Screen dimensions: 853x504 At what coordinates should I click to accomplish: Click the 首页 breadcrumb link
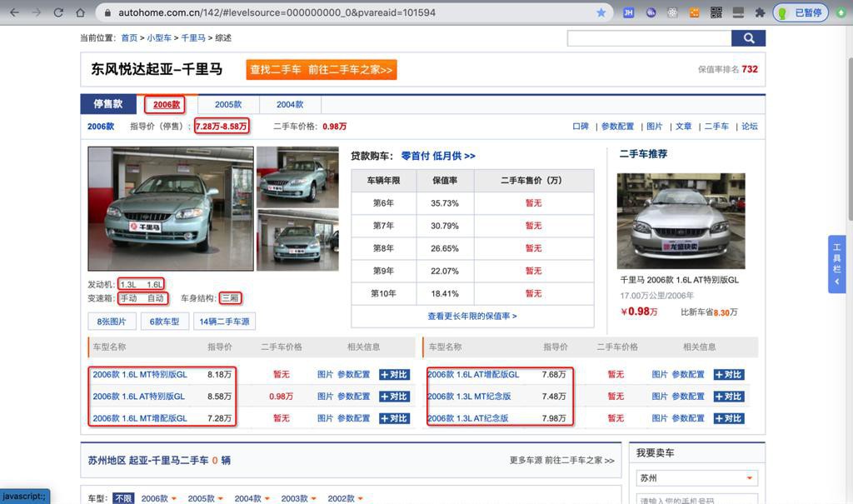pyautogui.click(x=129, y=38)
